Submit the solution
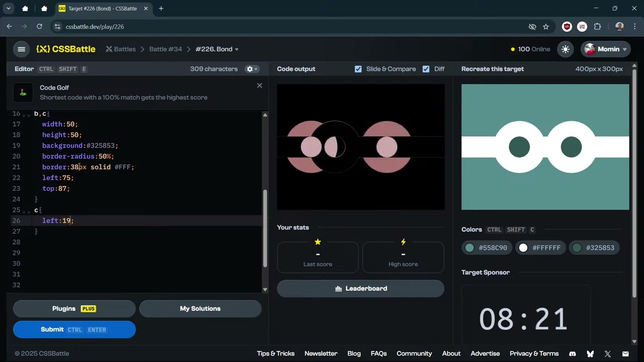The image size is (644, 362). [x=74, y=330]
